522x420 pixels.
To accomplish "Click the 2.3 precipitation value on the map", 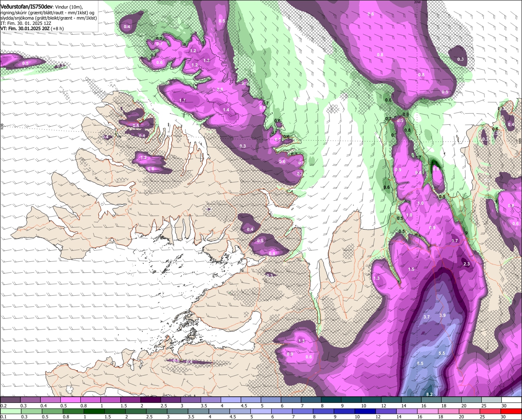I will [467, 264].
